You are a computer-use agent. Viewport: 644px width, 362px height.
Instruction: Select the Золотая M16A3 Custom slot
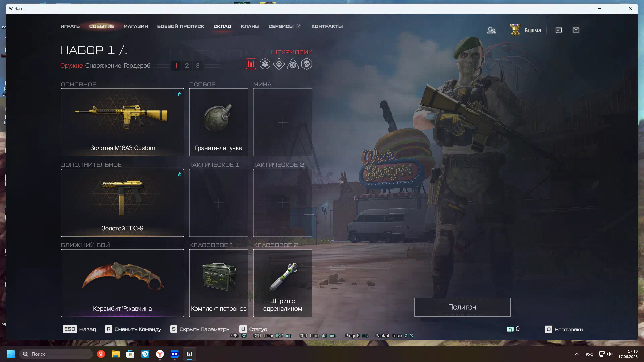[122, 122]
